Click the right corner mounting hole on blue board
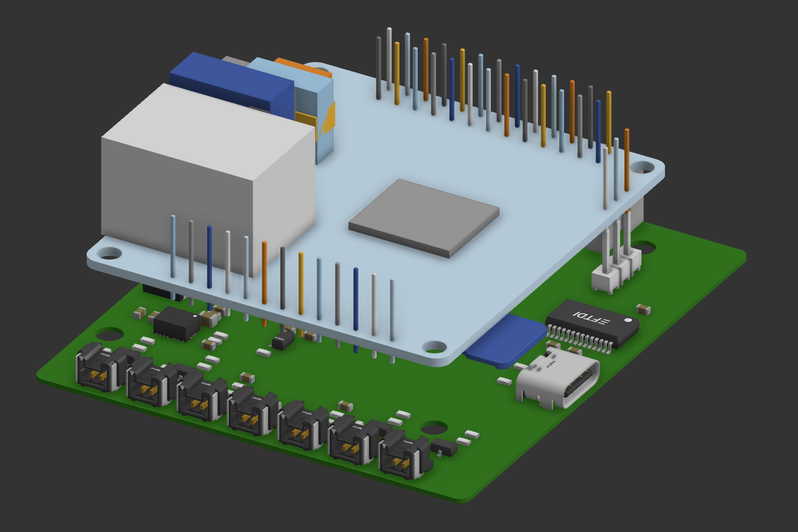Screen dimensions: 798x532 (641, 168)
